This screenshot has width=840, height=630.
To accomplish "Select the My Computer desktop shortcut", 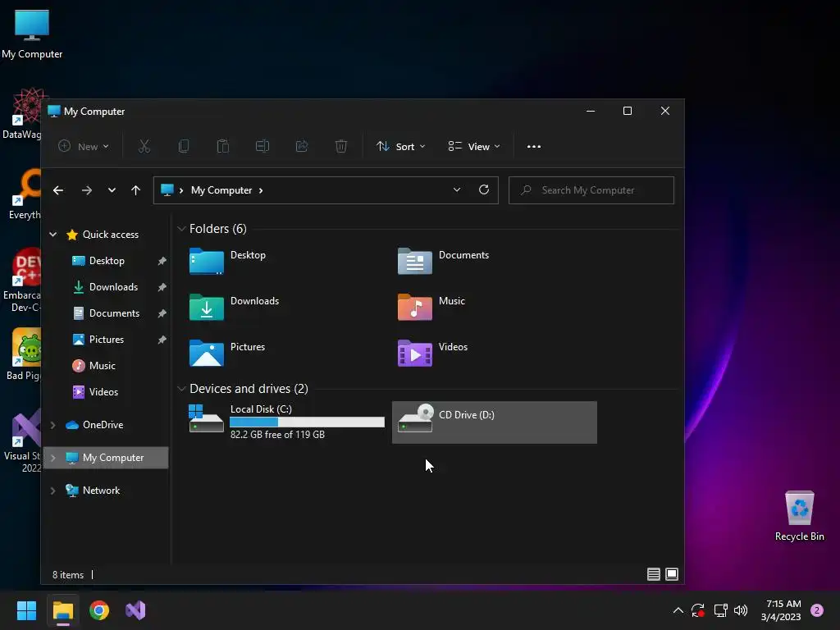I will click(x=32, y=34).
